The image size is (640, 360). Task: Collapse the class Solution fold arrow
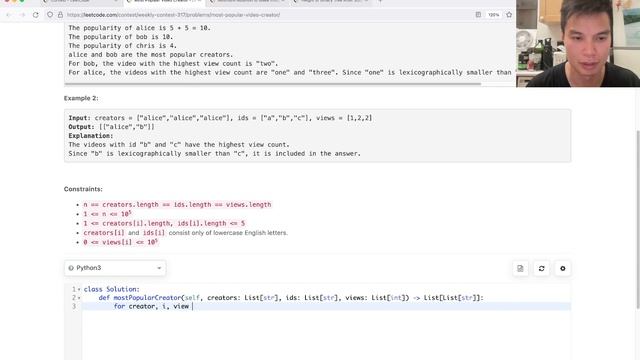click(x=79, y=289)
